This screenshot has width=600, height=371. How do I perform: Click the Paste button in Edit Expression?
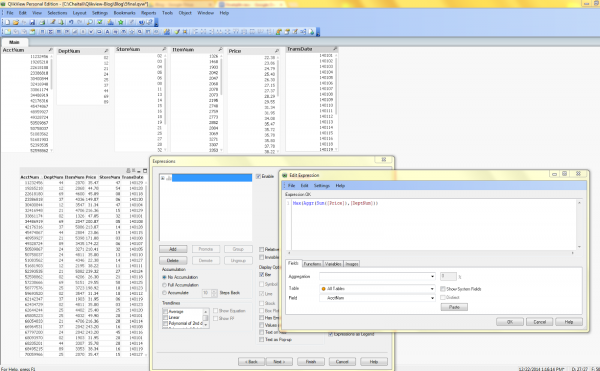454,307
